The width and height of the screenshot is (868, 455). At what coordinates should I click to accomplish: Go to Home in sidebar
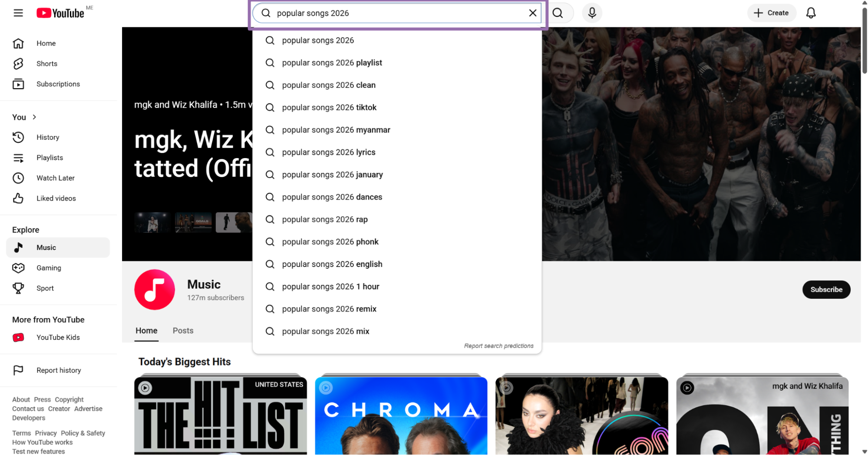(x=58, y=43)
